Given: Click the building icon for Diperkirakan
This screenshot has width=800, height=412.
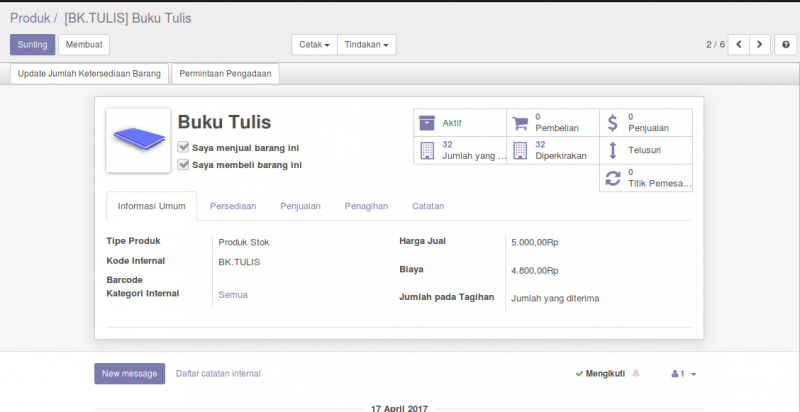Looking at the screenshot, I should point(520,150).
